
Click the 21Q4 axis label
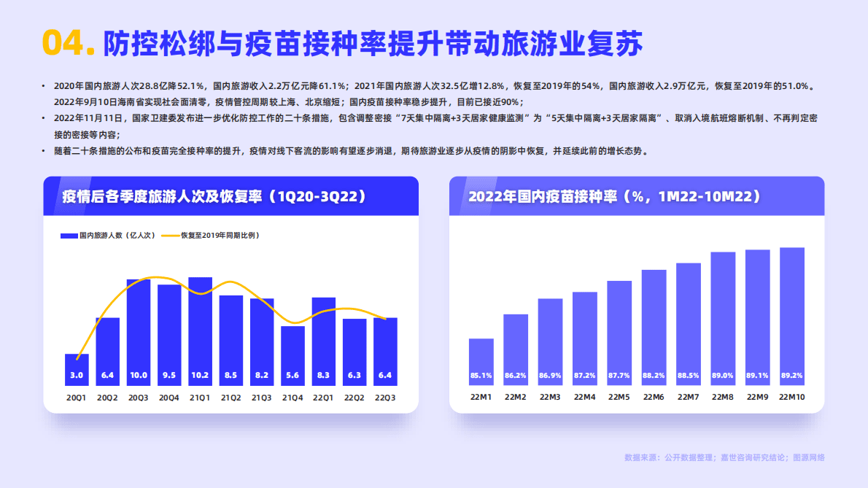(x=292, y=396)
